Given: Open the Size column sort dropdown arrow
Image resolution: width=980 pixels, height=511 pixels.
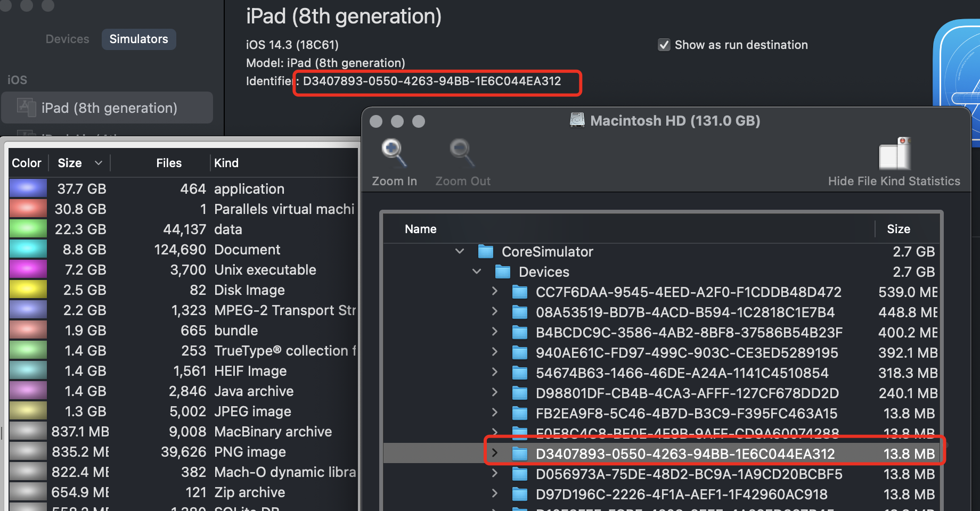Looking at the screenshot, I should click(98, 163).
